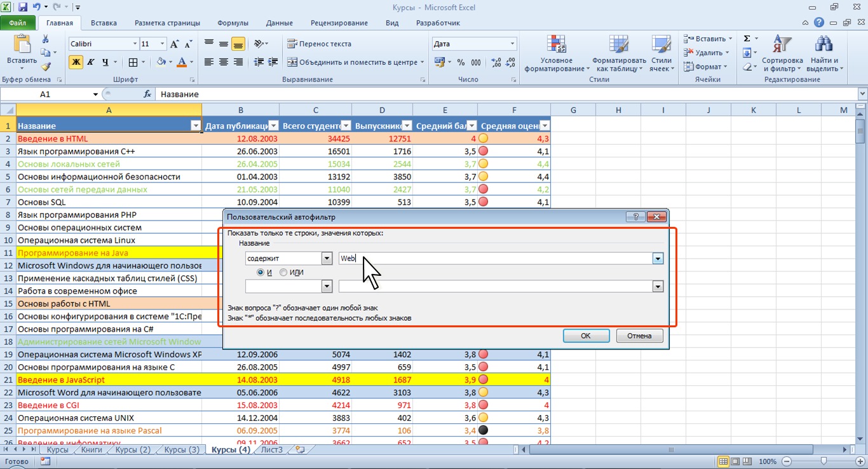The image size is (868, 469).
Task: Open the second condition operator dropdown
Action: (327, 287)
